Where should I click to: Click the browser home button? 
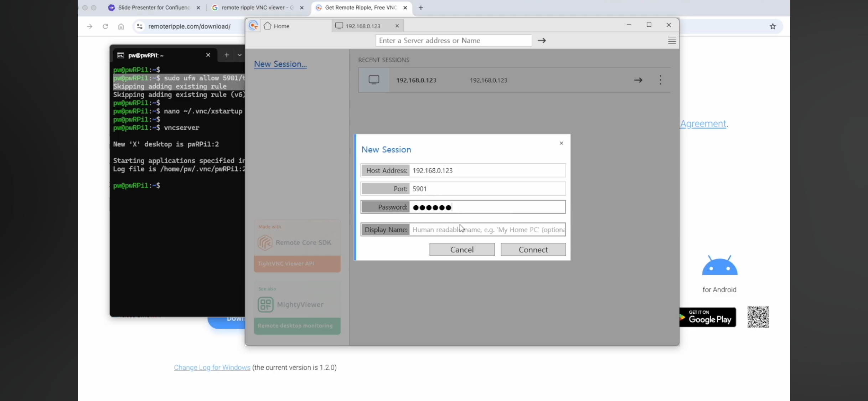[121, 26]
